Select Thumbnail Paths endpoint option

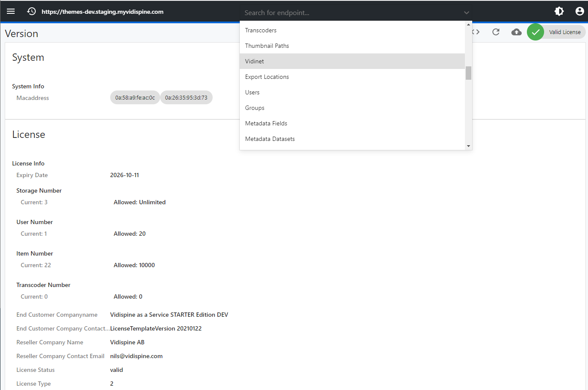(267, 46)
